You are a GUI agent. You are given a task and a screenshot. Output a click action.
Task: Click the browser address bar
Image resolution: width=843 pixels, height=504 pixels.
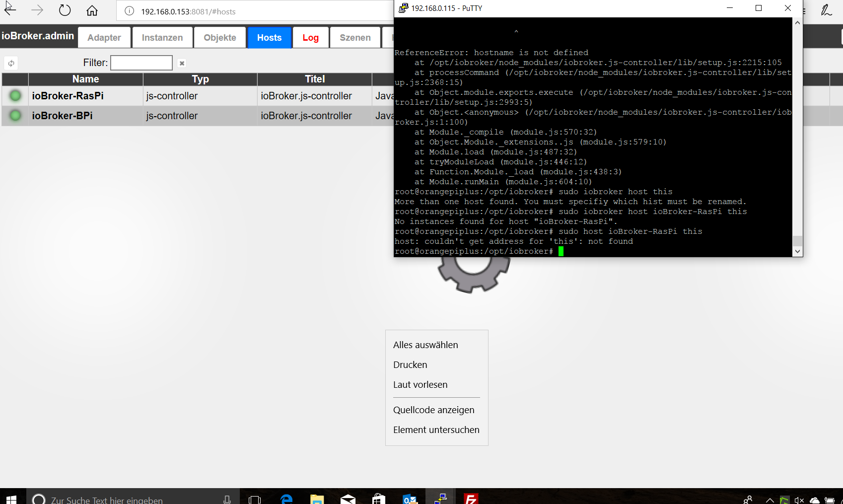click(x=255, y=11)
